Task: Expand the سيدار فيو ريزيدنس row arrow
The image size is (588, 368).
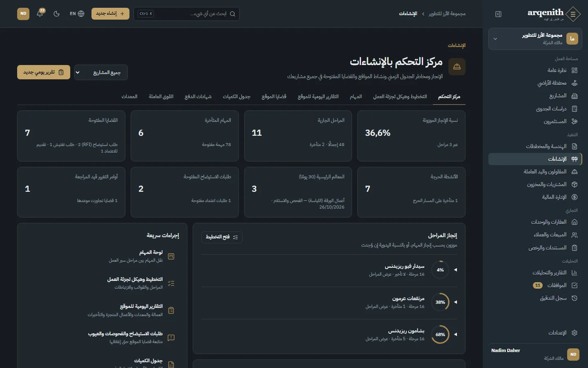Action: [455, 270]
